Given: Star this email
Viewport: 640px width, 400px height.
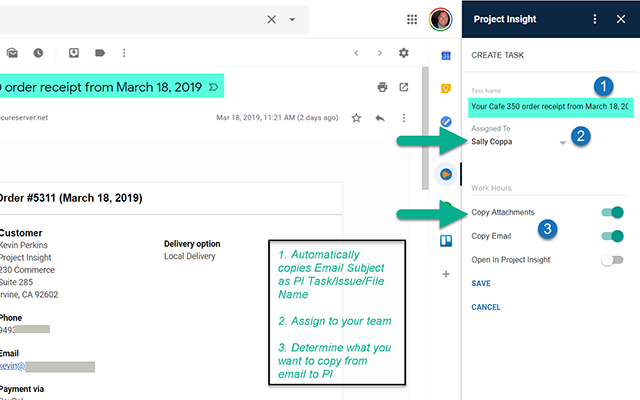Looking at the screenshot, I should 356,118.
